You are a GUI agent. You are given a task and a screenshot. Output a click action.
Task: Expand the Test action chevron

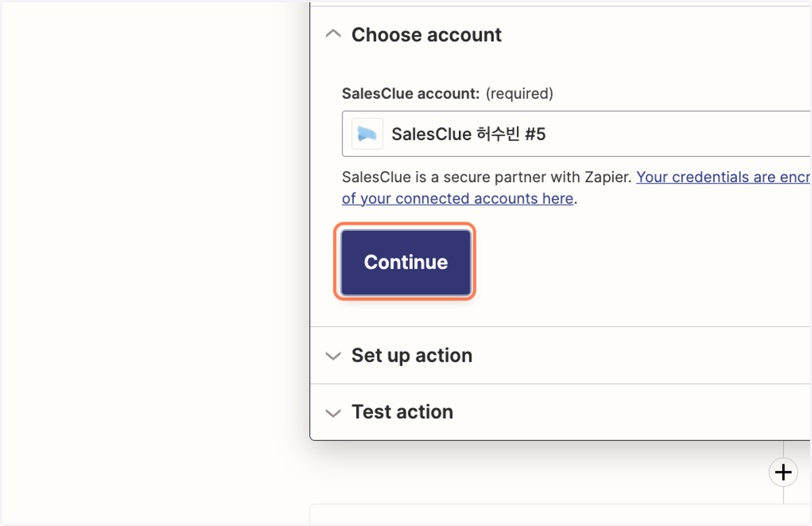pos(333,412)
